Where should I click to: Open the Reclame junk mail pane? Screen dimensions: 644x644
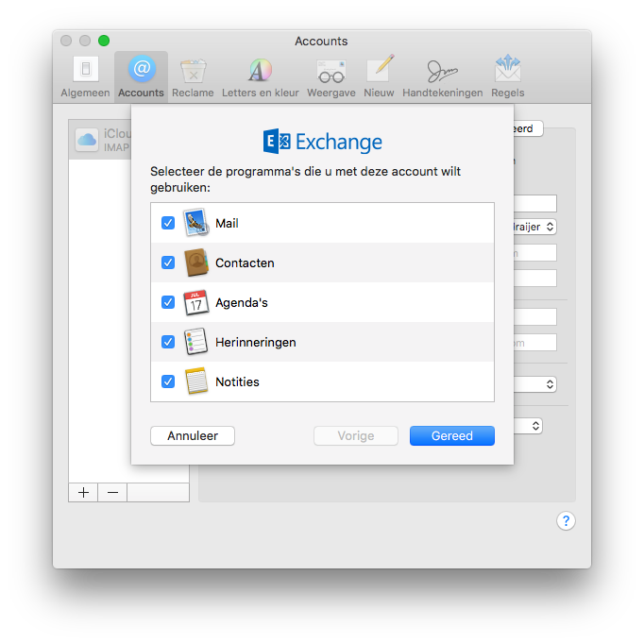(193, 77)
